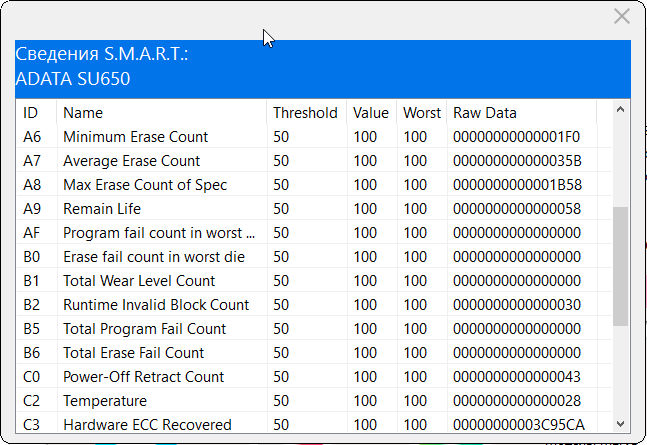
Task: Click the ADATA SU650 title text
Action: [x=73, y=78]
